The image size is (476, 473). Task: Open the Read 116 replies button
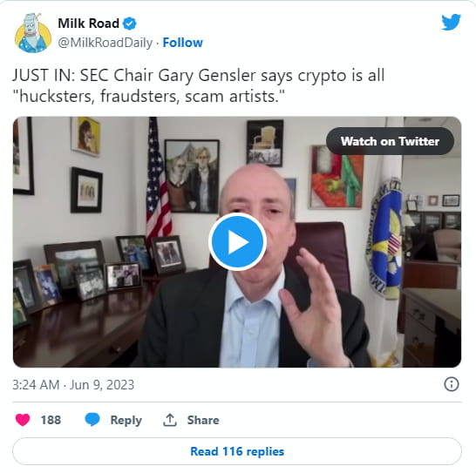pos(237,451)
